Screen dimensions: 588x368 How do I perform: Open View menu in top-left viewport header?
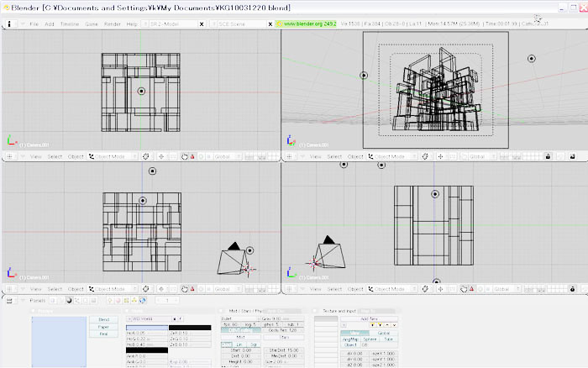click(x=35, y=156)
